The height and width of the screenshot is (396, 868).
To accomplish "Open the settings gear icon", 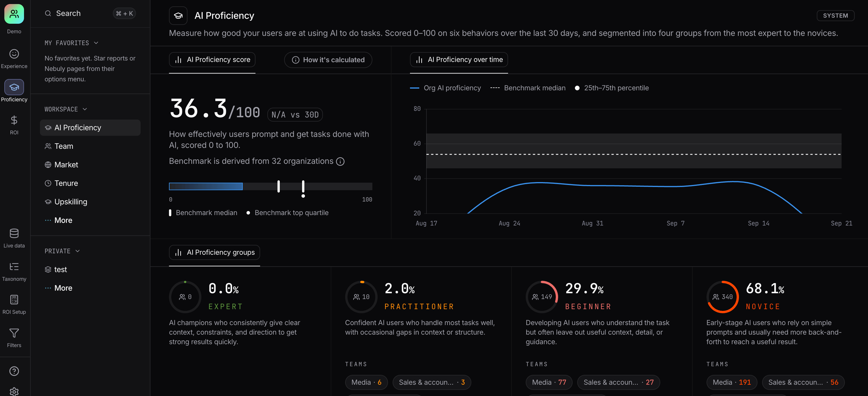I will coord(14,391).
